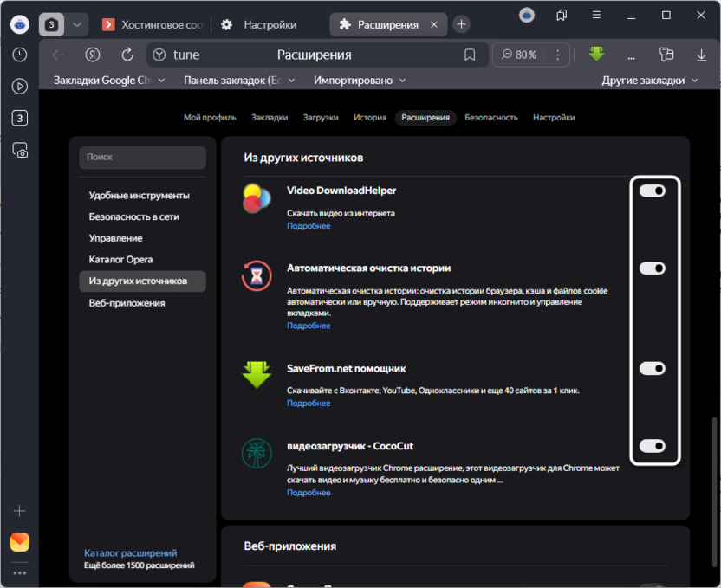721x588 pixels.
Task: Expand tab groups dropdown arrow
Action: pyautogui.click(x=77, y=24)
